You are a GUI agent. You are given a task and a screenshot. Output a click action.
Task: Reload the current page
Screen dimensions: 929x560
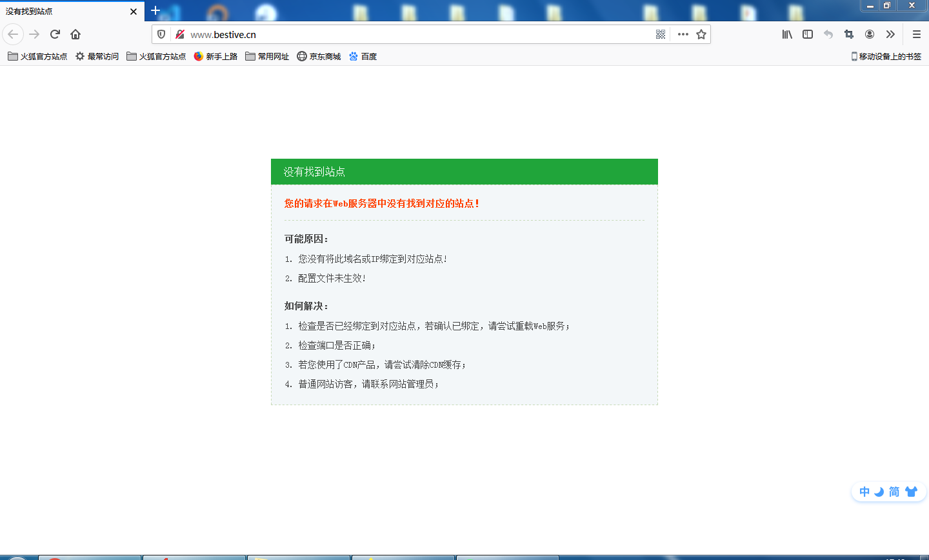(x=55, y=34)
